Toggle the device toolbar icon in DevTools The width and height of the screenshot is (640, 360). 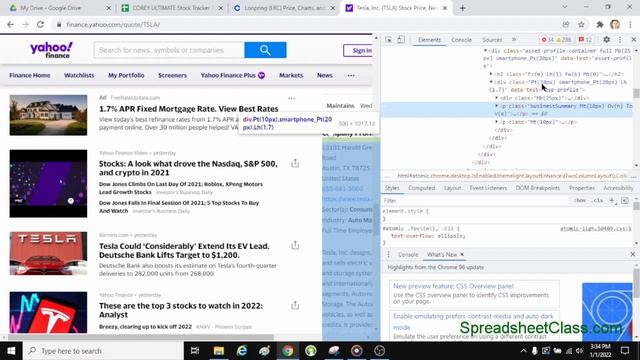tap(401, 40)
